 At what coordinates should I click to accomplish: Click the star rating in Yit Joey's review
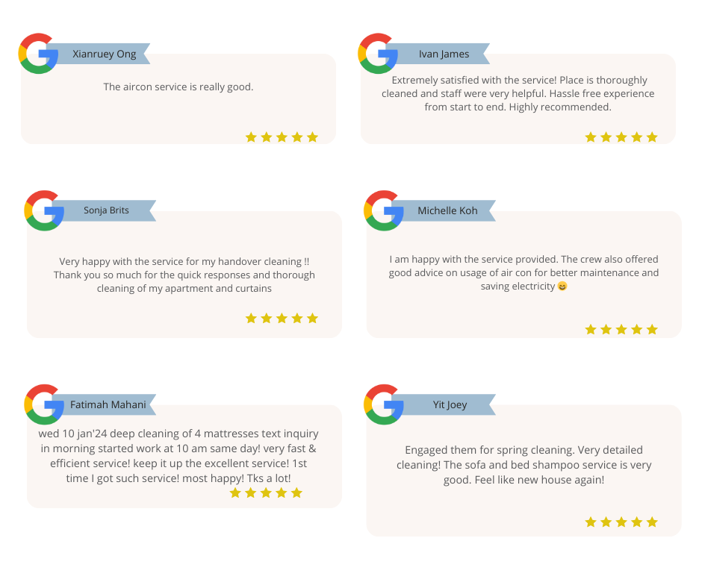pyautogui.click(x=621, y=522)
